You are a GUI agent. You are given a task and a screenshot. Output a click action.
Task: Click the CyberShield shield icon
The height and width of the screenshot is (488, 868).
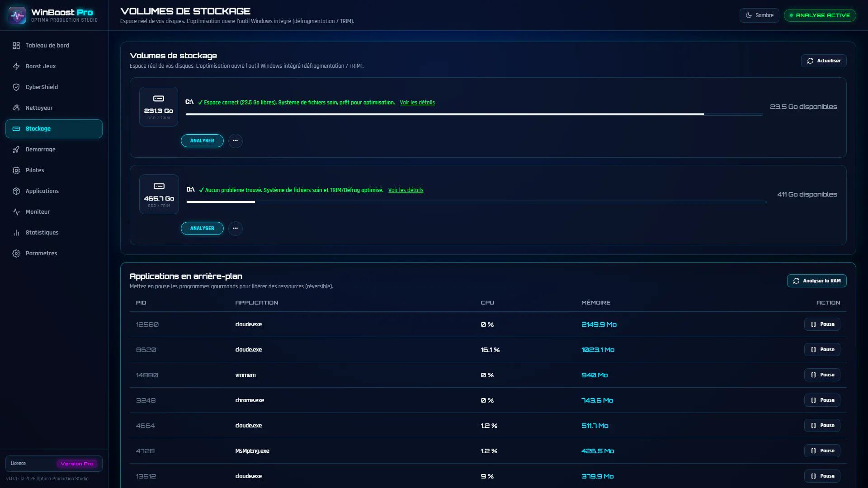tap(16, 87)
